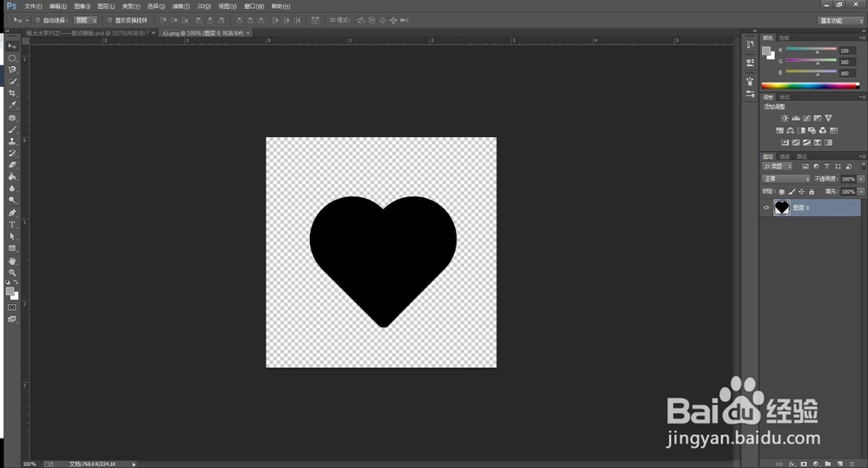Viewport: 868px width, 468px height.
Task: Select the Zoom tool
Action: point(12,273)
